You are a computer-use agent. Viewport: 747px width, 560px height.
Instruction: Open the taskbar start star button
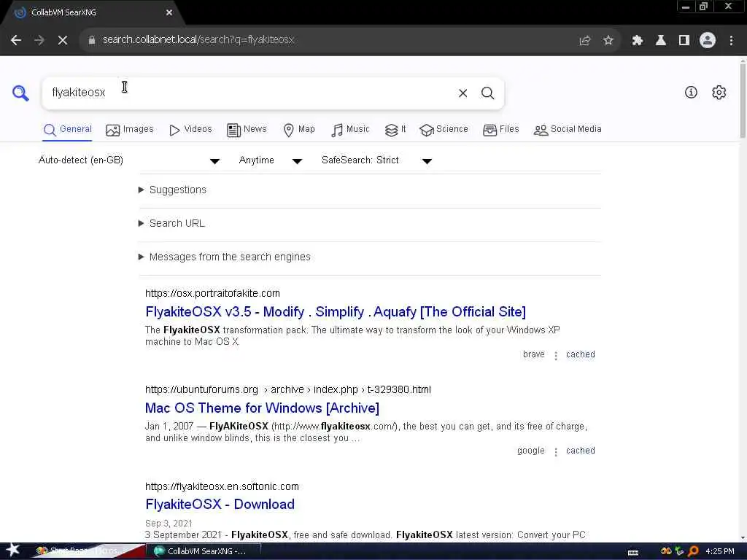coord(12,551)
